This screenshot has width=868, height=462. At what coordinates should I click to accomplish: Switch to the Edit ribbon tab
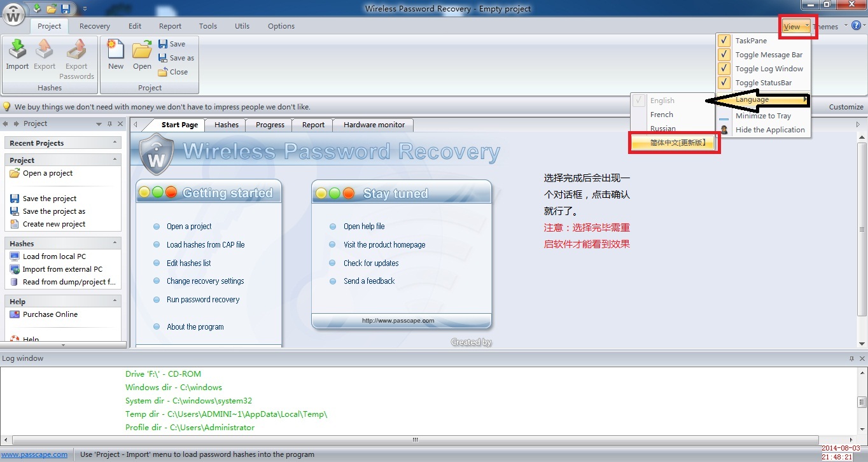tap(135, 26)
